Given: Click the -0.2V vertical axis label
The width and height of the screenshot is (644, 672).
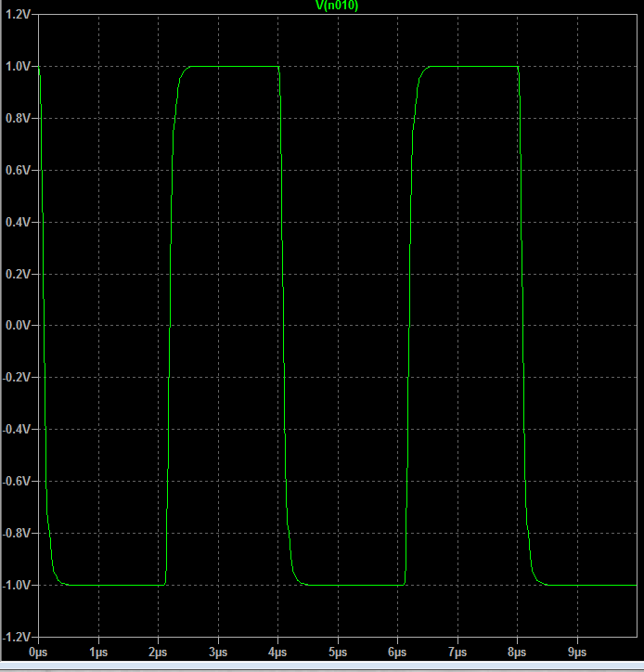Looking at the screenshot, I should point(17,377).
